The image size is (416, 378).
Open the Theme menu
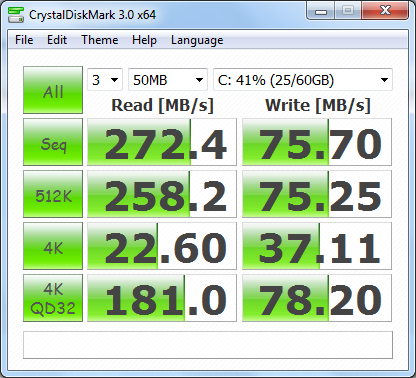click(100, 40)
